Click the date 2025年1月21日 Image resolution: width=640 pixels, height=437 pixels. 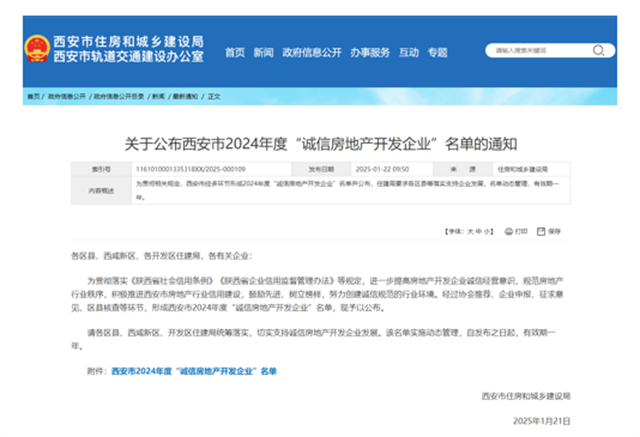[x=542, y=421]
